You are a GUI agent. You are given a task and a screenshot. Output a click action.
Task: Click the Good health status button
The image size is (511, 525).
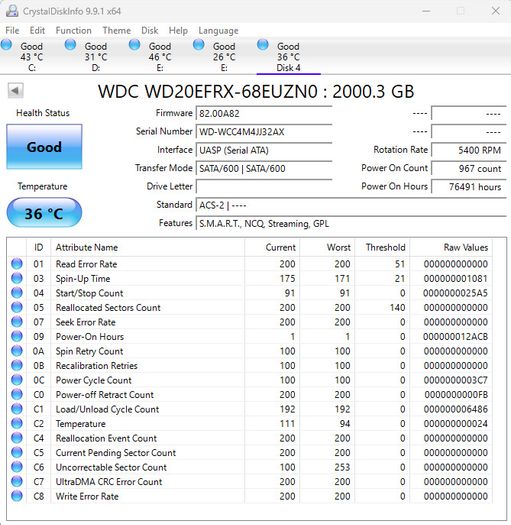(44, 147)
